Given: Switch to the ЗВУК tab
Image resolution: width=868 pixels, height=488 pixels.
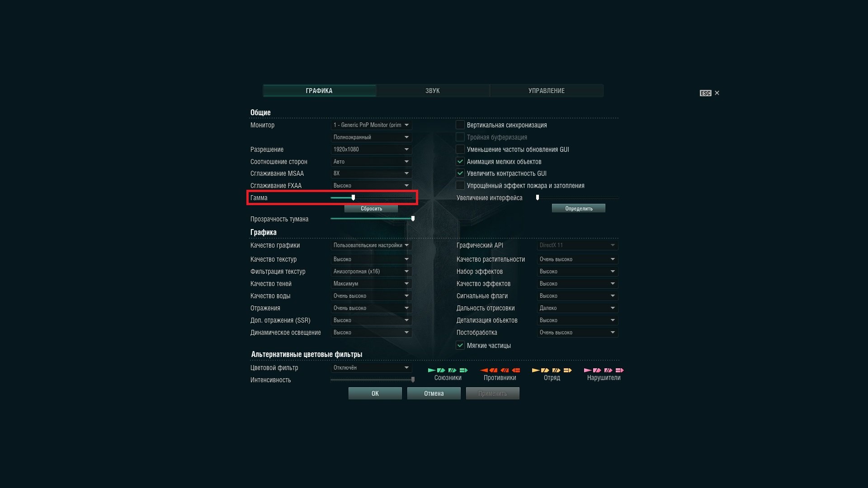Looking at the screenshot, I should click(x=433, y=91).
